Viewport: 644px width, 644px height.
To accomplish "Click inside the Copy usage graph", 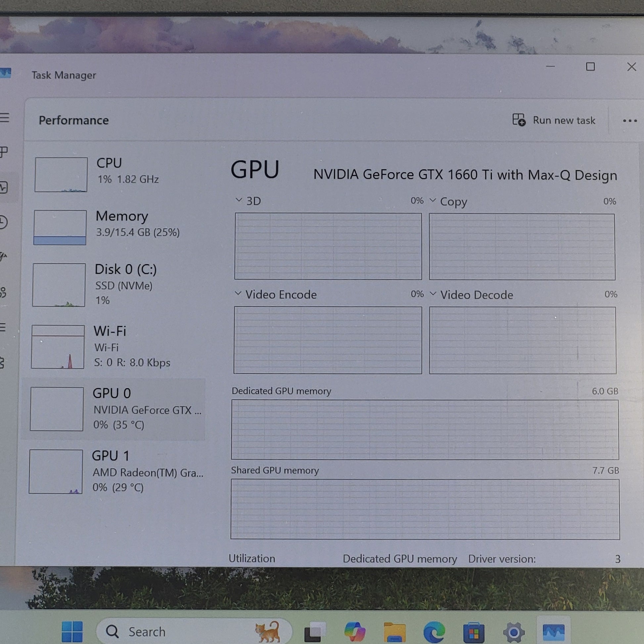I will [x=522, y=247].
